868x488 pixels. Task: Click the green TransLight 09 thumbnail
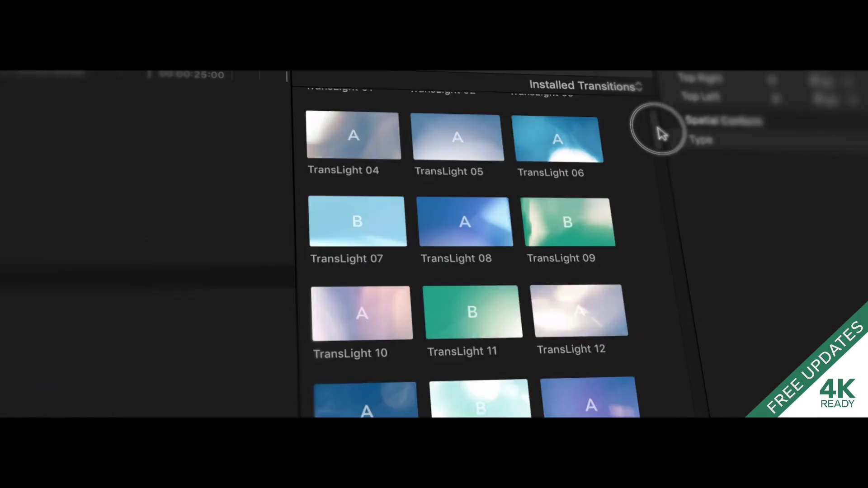point(567,222)
